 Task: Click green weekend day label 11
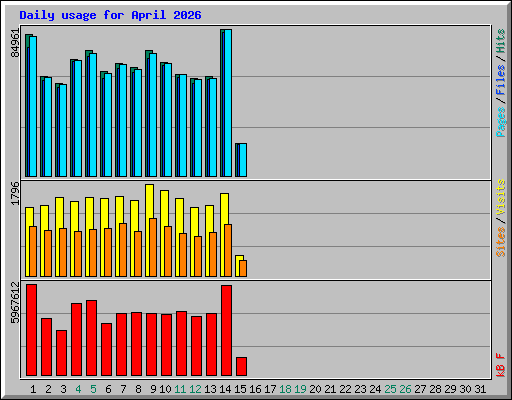[x=180, y=389]
